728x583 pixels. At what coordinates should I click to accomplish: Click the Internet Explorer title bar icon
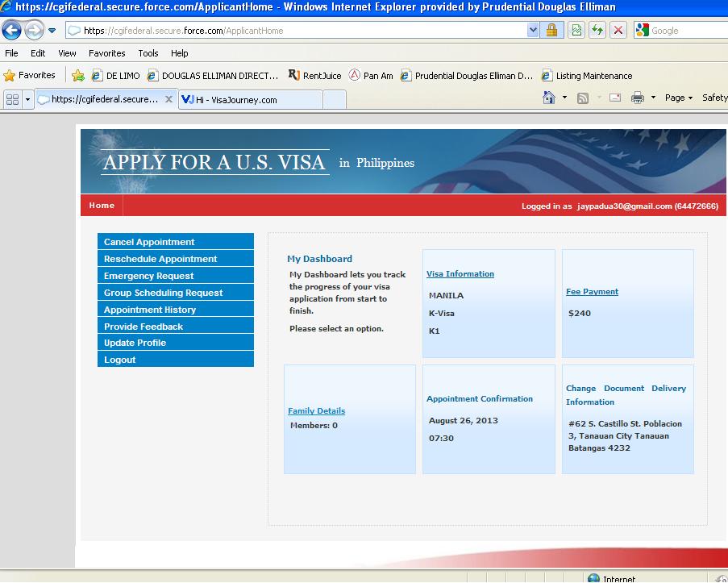6,6
